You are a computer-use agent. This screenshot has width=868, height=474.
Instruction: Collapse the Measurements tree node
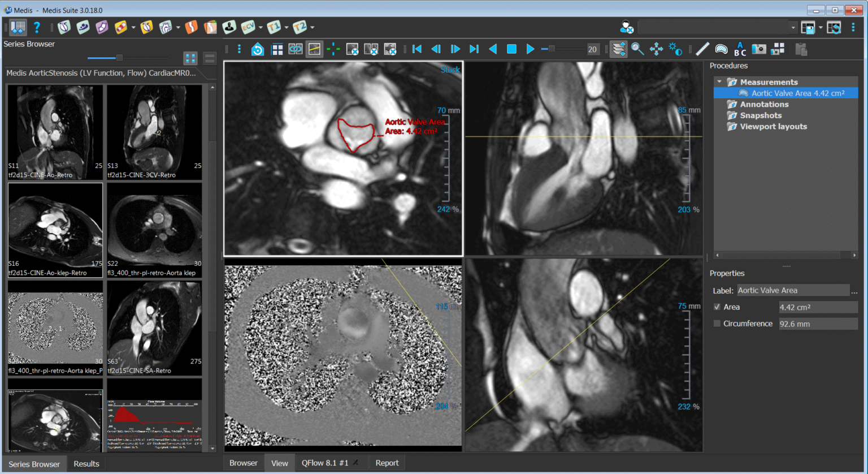[x=719, y=82]
